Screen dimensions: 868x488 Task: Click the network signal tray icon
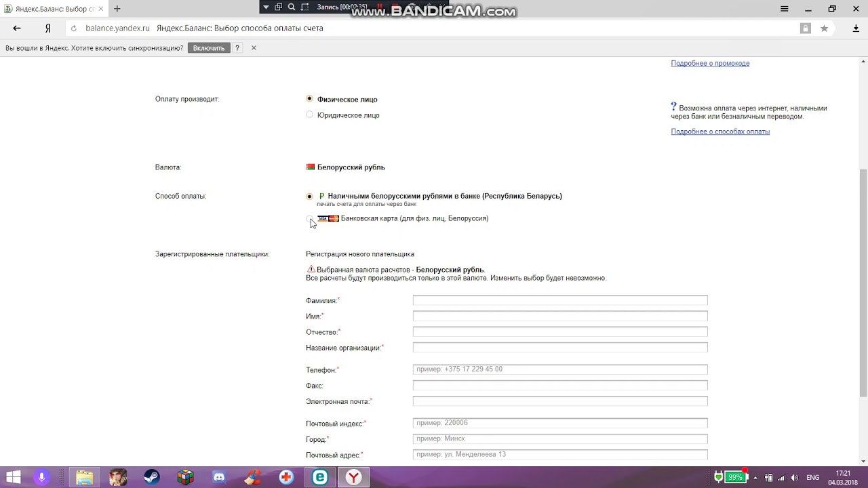pos(781,477)
